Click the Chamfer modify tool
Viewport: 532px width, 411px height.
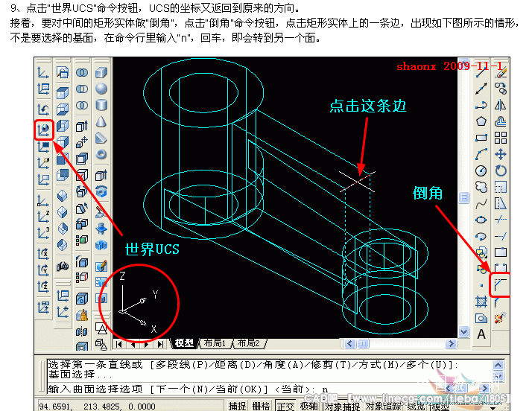click(x=500, y=285)
